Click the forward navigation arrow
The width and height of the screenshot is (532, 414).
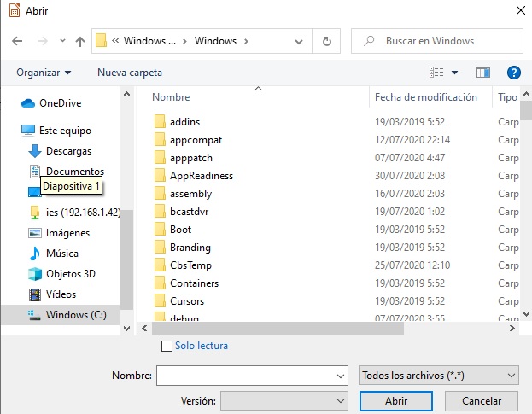tap(43, 41)
